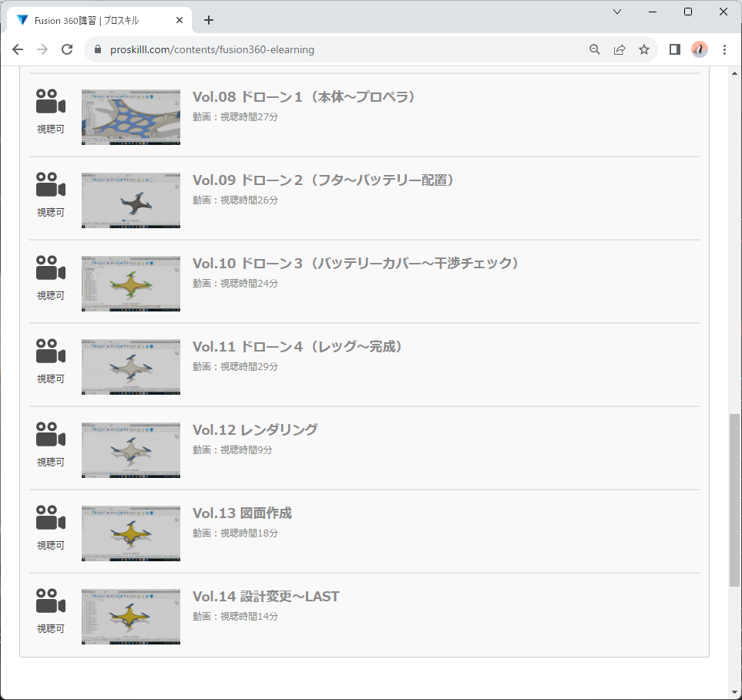Bookmark this page with the star
Viewport: 742px width, 700px height.
click(x=644, y=49)
